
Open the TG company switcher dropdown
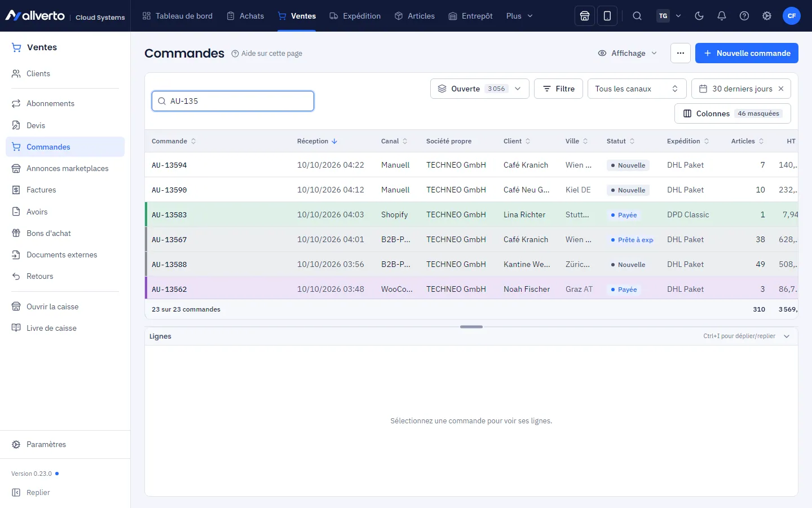(669, 16)
